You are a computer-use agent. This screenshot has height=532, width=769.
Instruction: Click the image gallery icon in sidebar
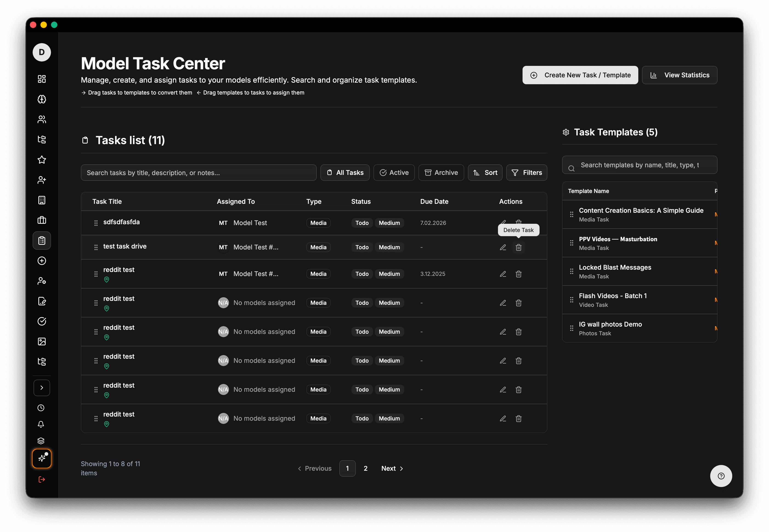coord(42,341)
